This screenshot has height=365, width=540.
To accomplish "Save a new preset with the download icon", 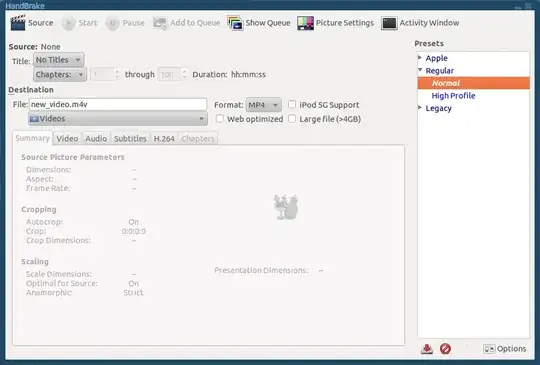I will [x=427, y=349].
